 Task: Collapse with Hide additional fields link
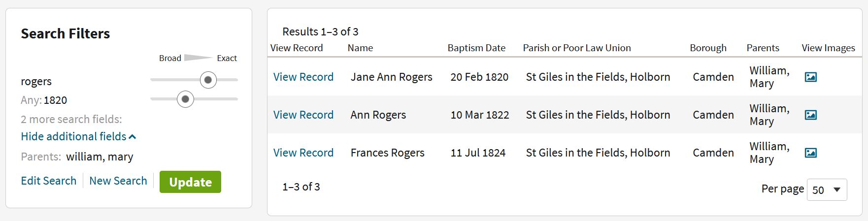click(x=78, y=137)
